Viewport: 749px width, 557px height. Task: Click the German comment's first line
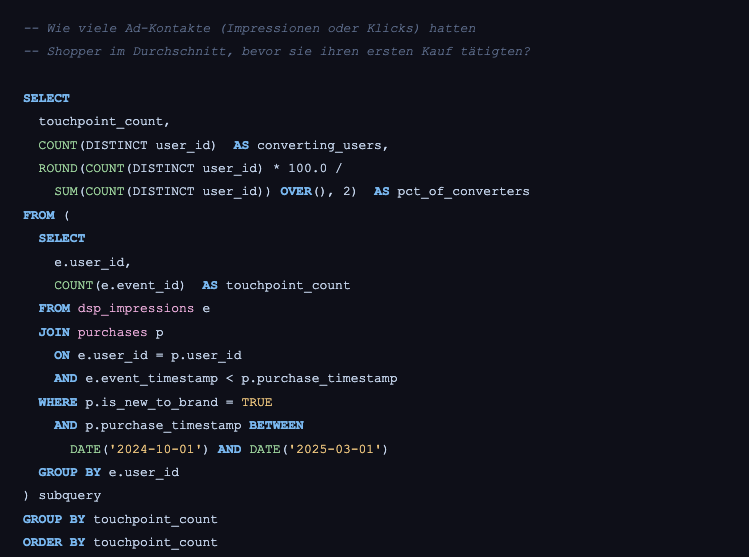[250, 28]
